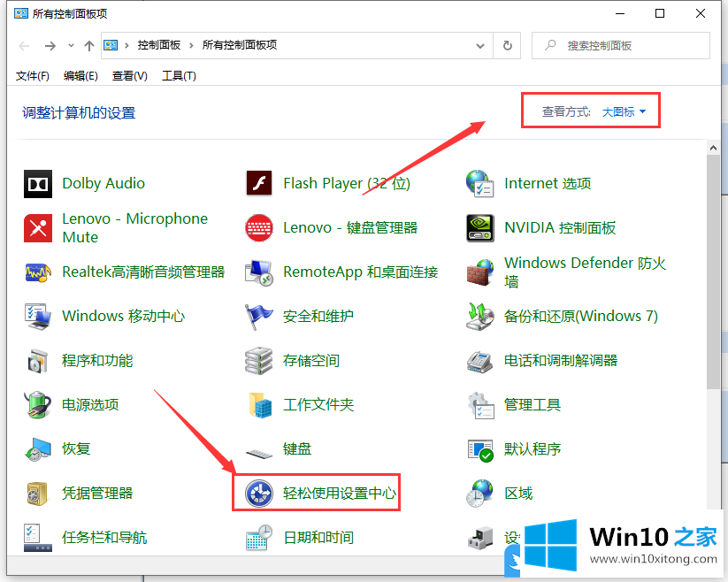Open the Dolby Audio link text
This screenshot has height=582, width=728.
(x=103, y=184)
